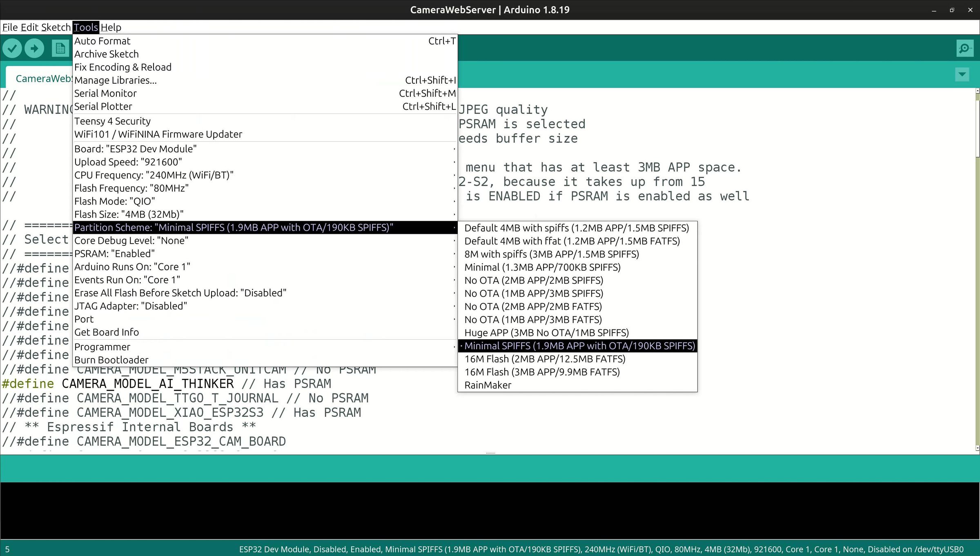This screenshot has width=980, height=556.
Task: Select currently checked Minimal SPIFFS partition option
Action: click(579, 346)
